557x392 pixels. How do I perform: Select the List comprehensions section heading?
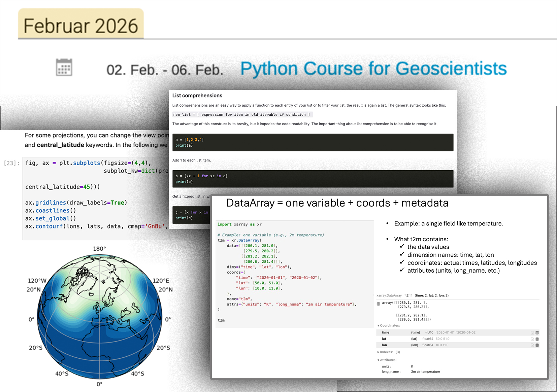pyautogui.click(x=197, y=96)
